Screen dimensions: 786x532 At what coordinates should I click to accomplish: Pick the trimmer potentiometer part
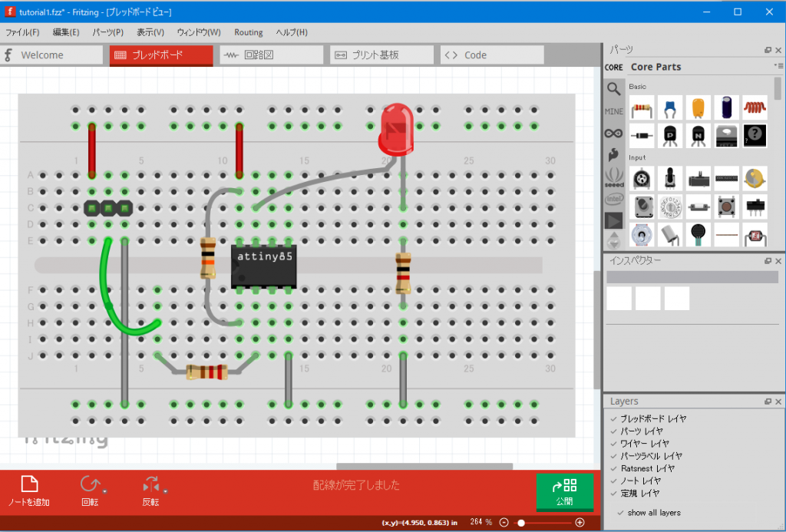click(x=642, y=179)
